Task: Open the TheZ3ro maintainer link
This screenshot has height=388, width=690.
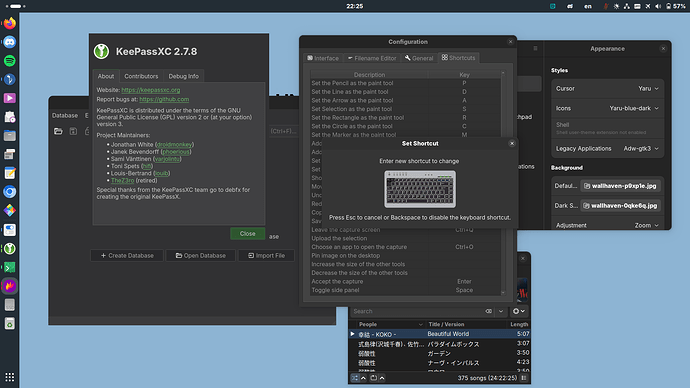Action: pos(122,180)
